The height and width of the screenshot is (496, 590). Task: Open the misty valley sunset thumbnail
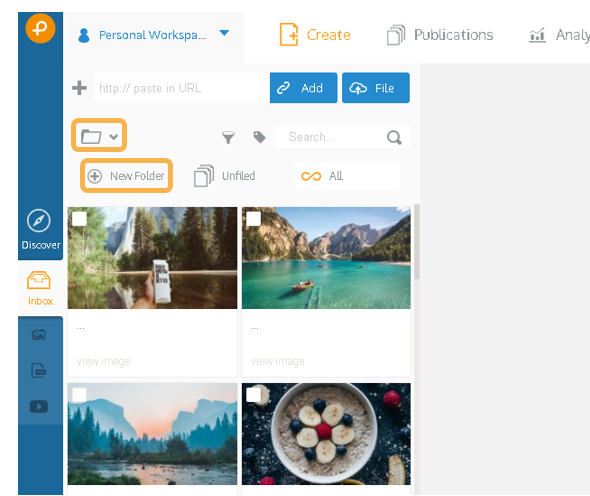(152, 434)
